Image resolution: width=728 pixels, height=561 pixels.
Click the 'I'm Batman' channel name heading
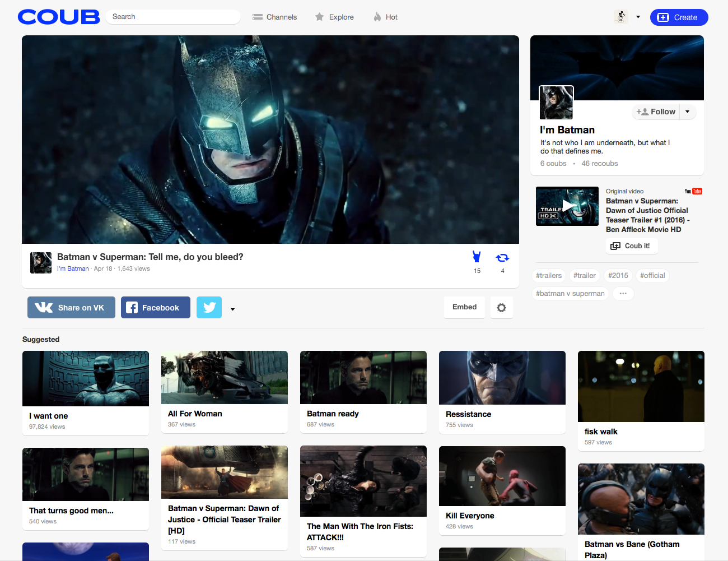567,130
